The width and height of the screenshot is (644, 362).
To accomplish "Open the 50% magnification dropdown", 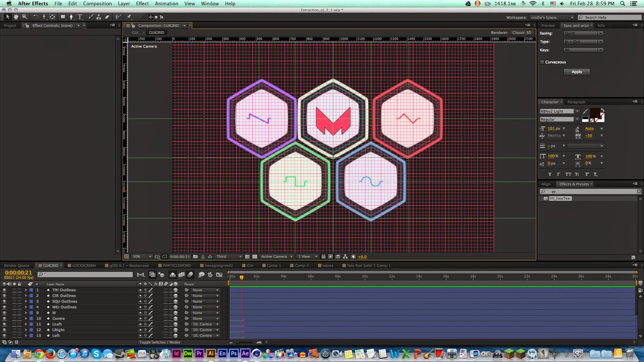I will (x=142, y=257).
